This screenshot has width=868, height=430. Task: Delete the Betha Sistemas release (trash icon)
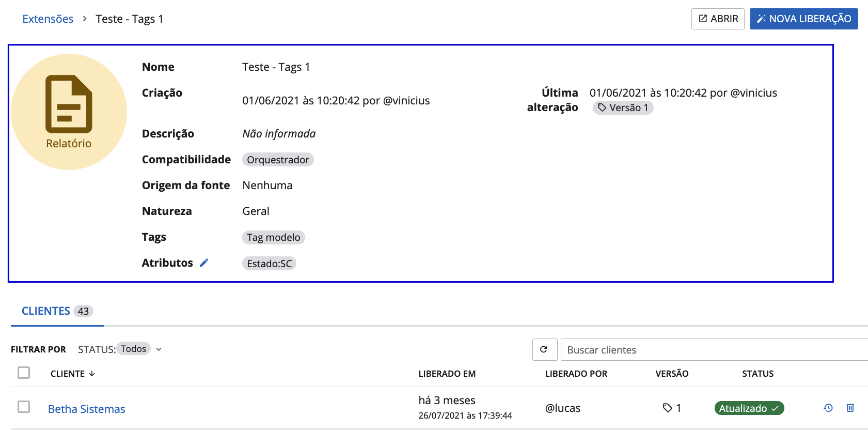850,408
